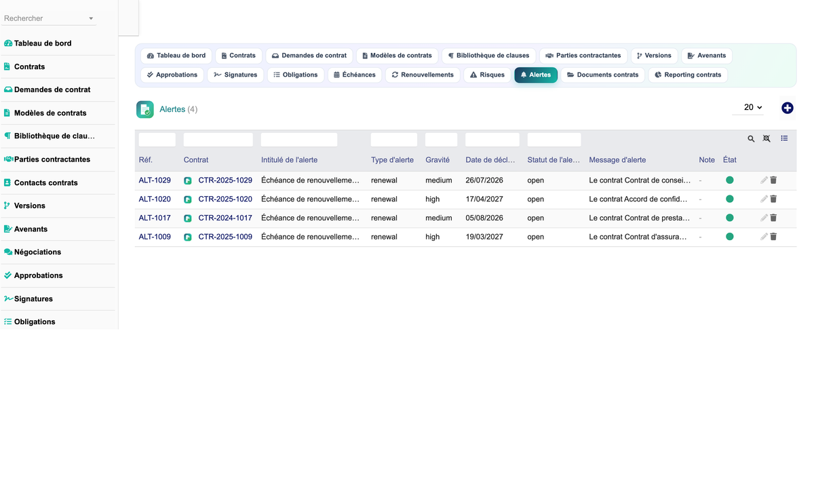Delete alert ALT-1029 with trash icon
Viewport: 814px width, 504px height.
click(773, 180)
